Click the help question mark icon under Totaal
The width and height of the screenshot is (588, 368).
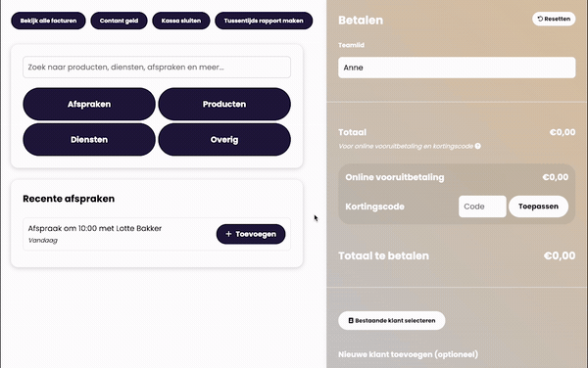(x=478, y=146)
